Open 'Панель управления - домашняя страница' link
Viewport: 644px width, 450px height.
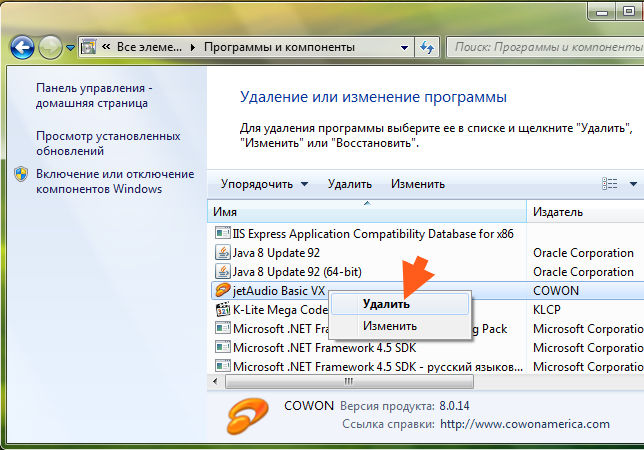pyautogui.click(x=94, y=95)
